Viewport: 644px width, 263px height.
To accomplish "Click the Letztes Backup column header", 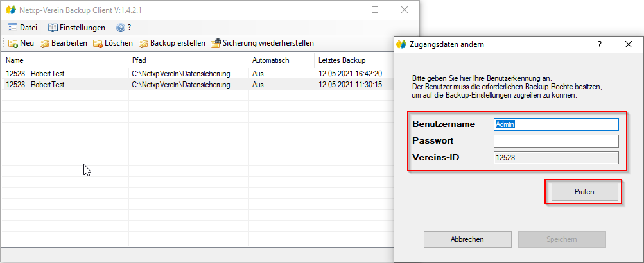I will tap(354, 60).
